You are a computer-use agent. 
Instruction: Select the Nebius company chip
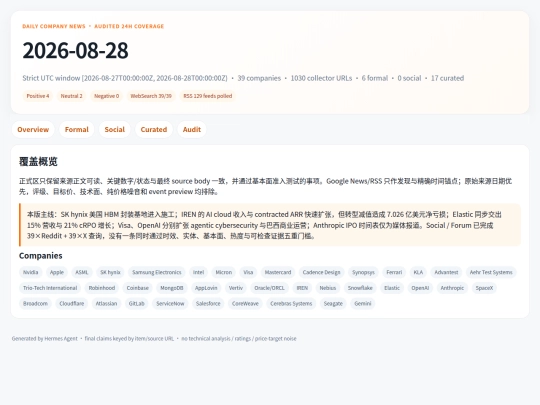[328, 288]
